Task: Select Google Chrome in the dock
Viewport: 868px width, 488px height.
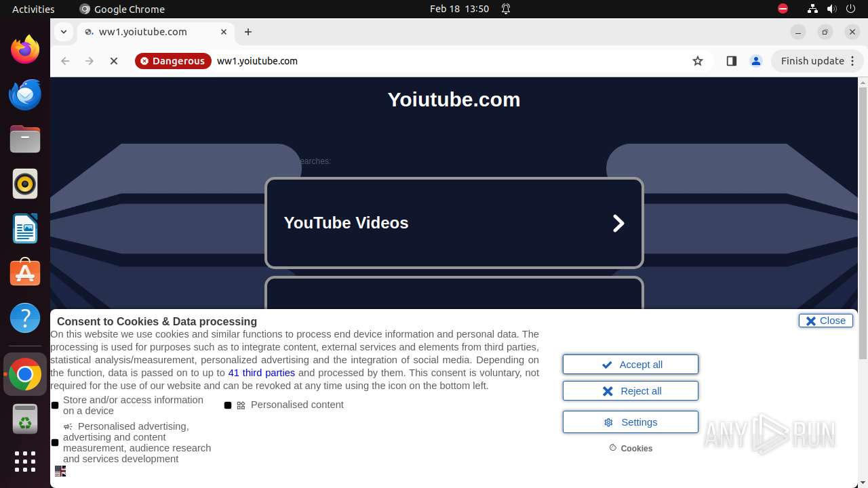Action: coord(25,374)
